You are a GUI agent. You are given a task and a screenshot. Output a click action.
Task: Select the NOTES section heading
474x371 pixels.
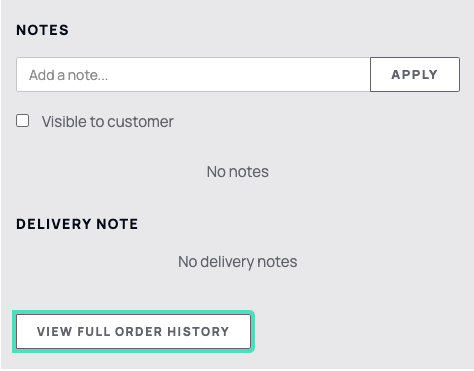tap(43, 30)
